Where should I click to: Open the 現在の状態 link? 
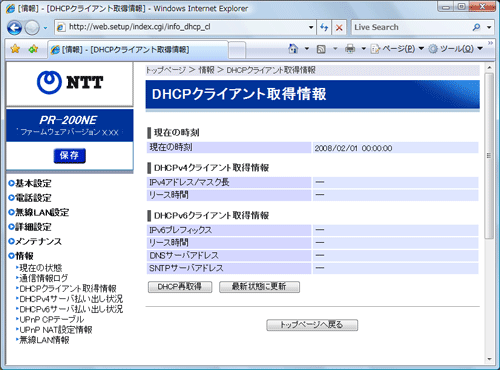(x=41, y=268)
